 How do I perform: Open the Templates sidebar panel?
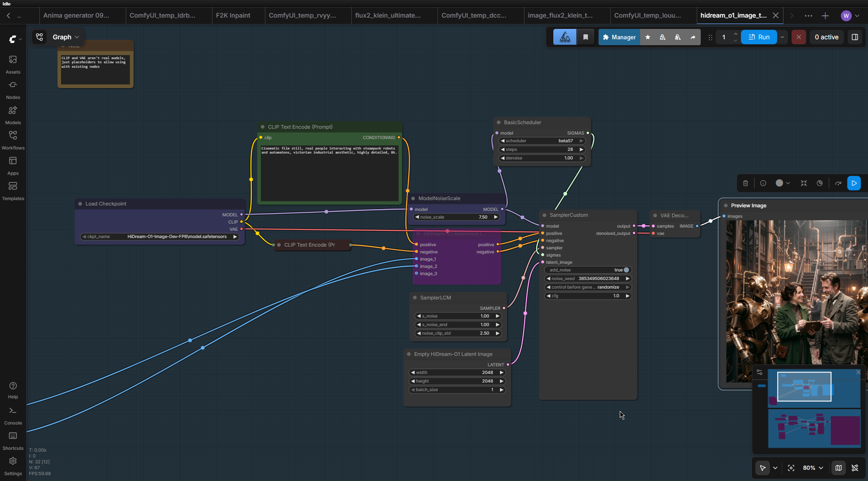pyautogui.click(x=13, y=191)
